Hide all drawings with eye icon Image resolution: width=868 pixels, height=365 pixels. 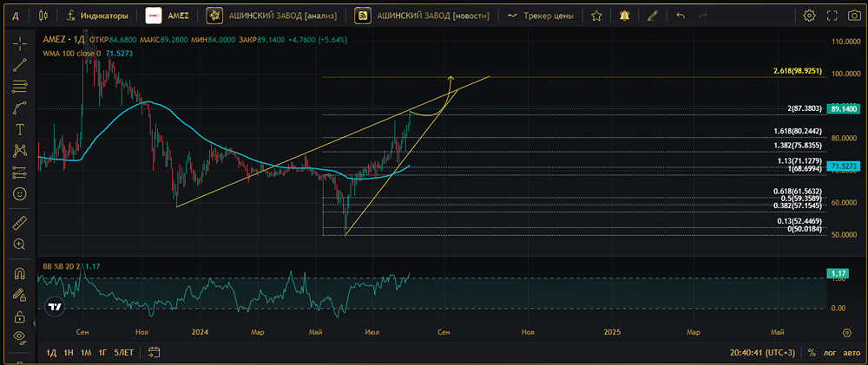click(x=20, y=336)
